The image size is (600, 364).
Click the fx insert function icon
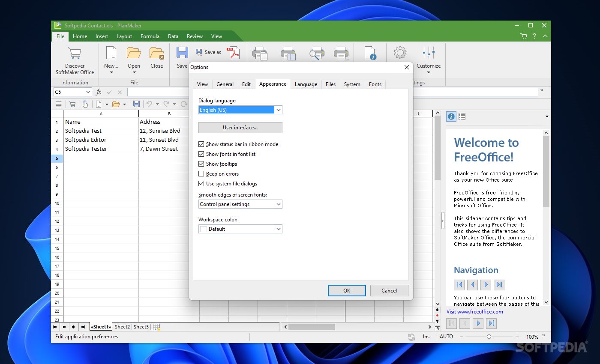(x=99, y=92)
